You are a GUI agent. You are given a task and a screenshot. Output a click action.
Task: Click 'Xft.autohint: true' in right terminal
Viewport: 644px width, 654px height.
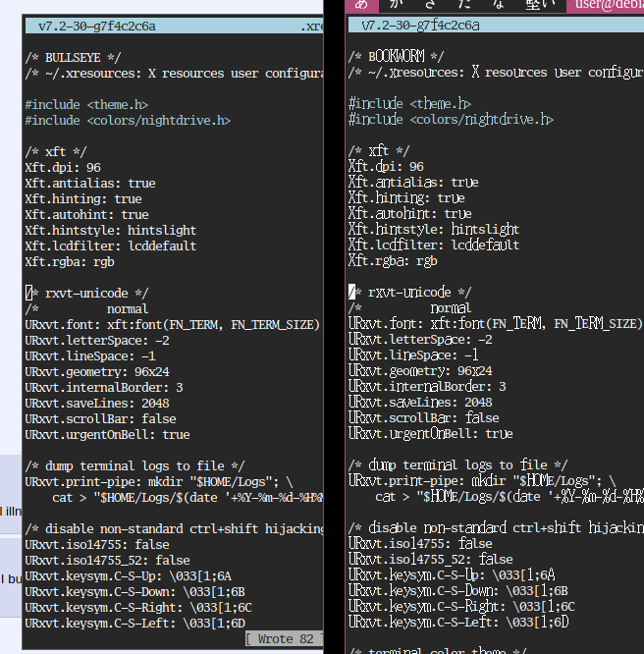tap(410, 213)
